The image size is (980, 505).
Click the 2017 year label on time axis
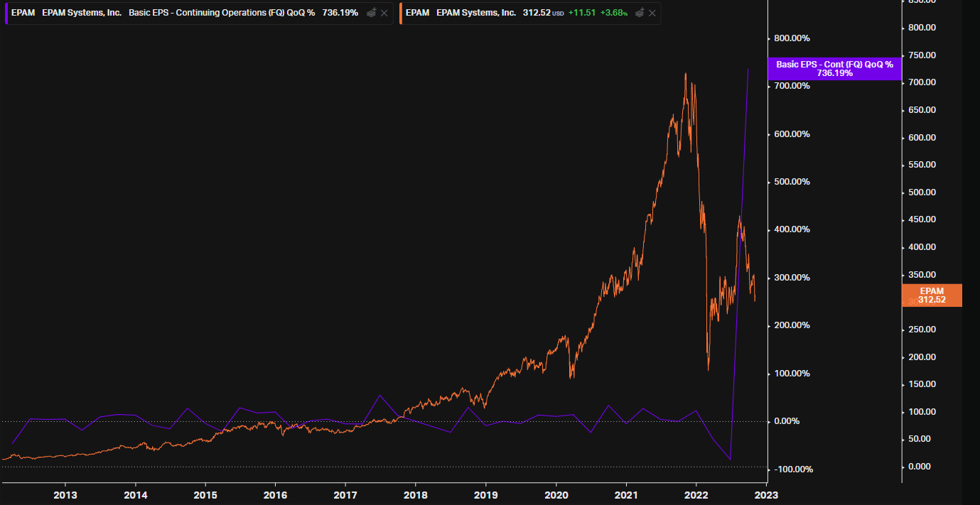(345, 494)
